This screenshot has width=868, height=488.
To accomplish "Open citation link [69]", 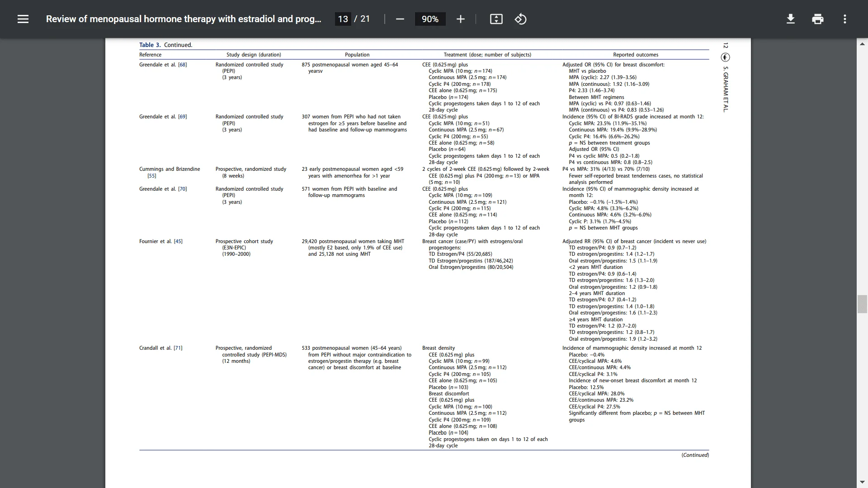I will (182, 117).
